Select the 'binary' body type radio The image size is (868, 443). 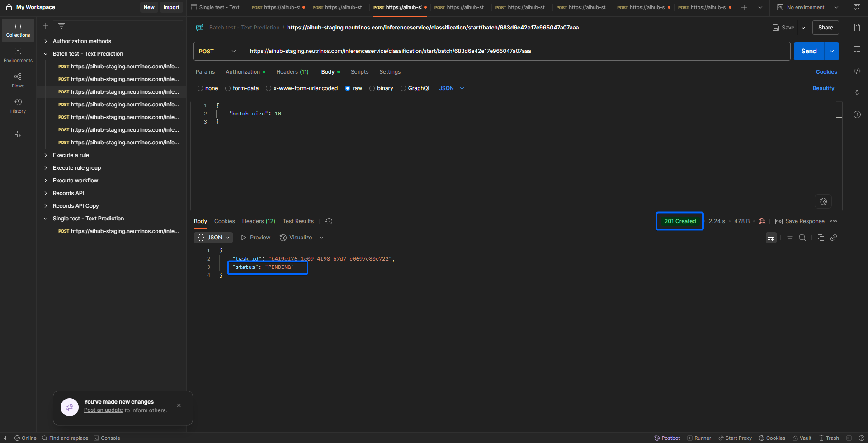(372, 88)
